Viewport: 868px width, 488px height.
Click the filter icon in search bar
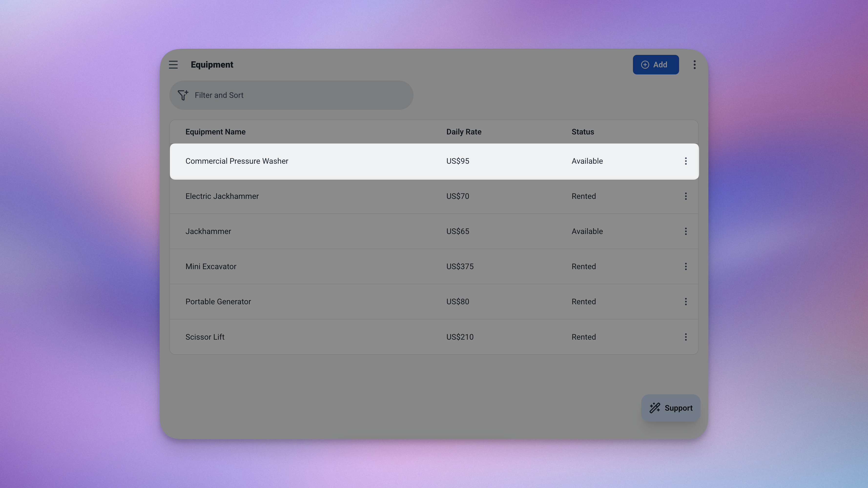183,95
